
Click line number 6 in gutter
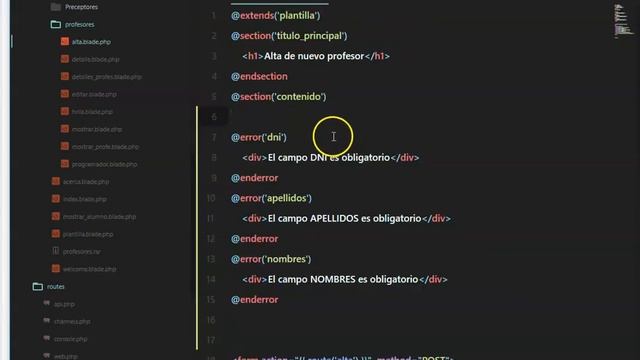pos(214,117)
